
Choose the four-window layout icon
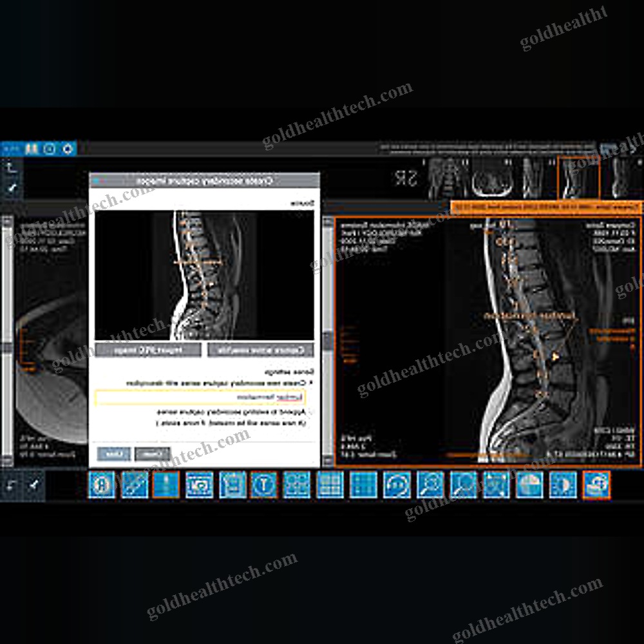tap(296, 485)
